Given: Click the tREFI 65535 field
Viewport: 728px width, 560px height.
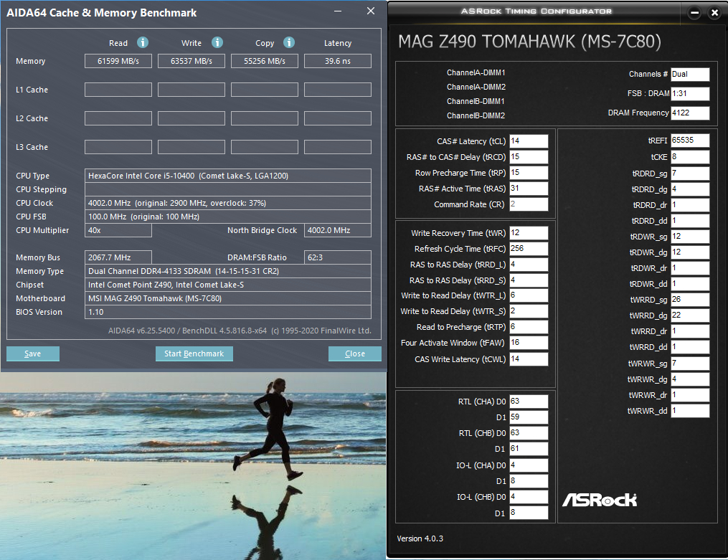Looking at the screenshot, I should tap(690, 141).
